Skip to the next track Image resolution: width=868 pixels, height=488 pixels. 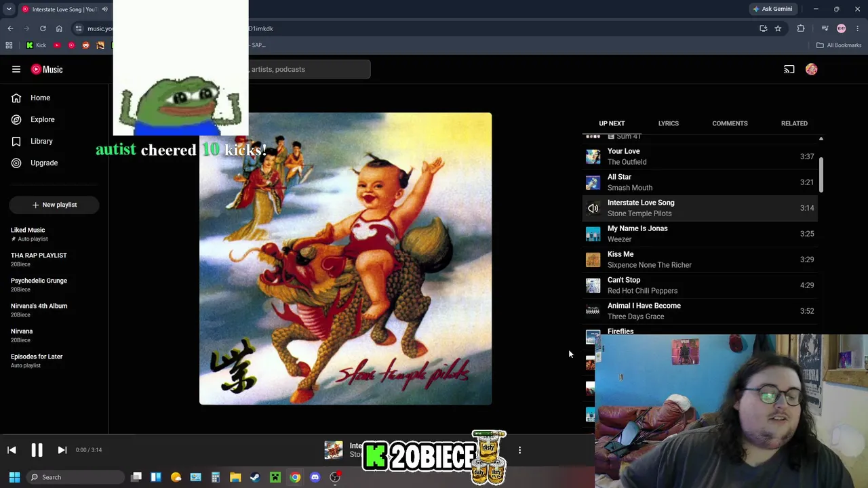point(62,450)
